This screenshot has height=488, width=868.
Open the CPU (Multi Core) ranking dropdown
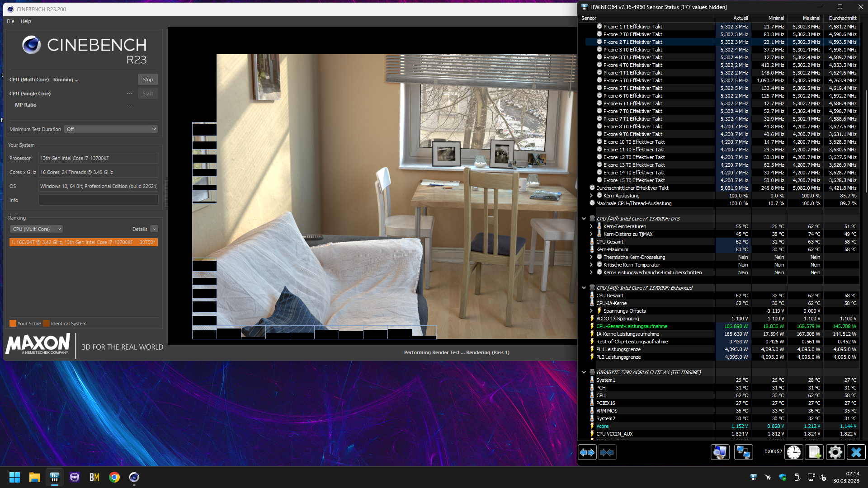(x=36, y=229)
